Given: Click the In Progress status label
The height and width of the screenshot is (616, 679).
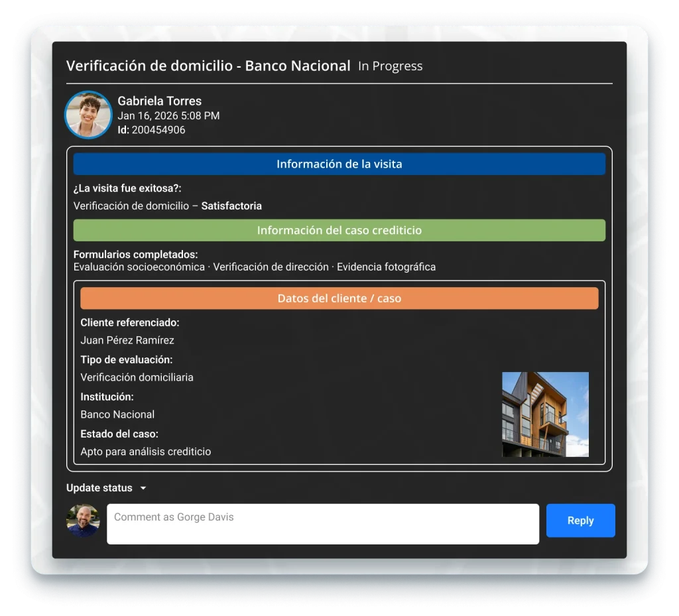Looking at the screenshot, I should (390, 66).
